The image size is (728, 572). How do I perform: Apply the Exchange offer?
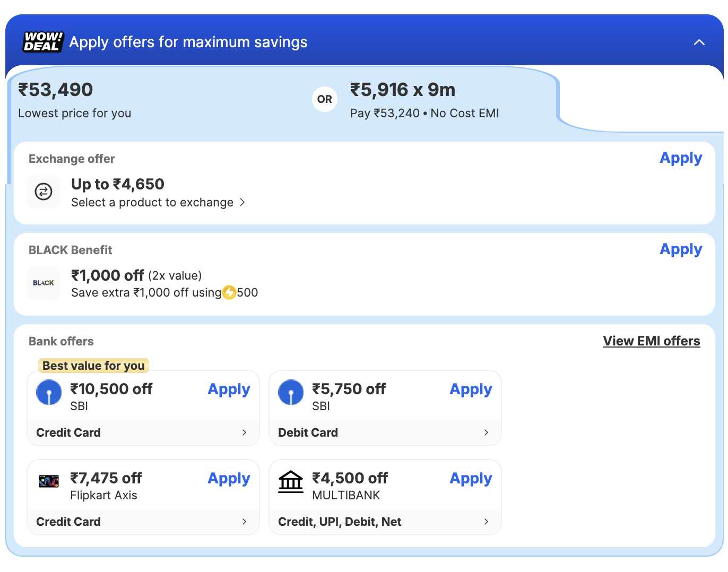[x=680, y=158]
